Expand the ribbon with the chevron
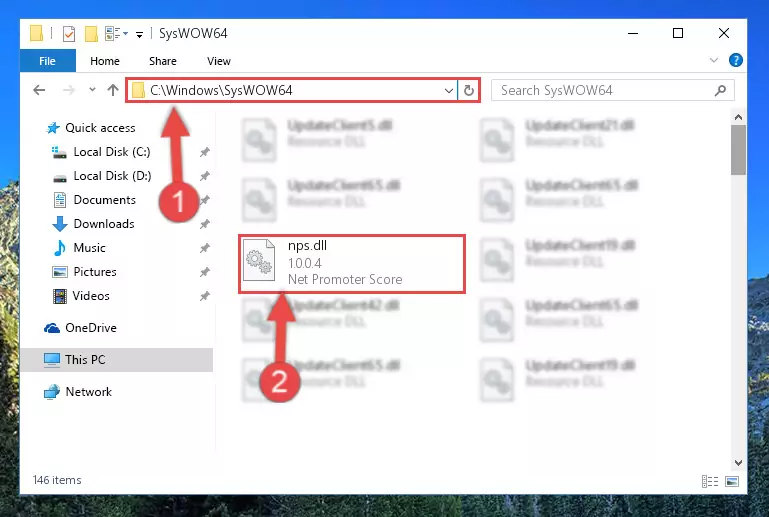The height and width of the screenshot is (517, 769). pos(714,60)
